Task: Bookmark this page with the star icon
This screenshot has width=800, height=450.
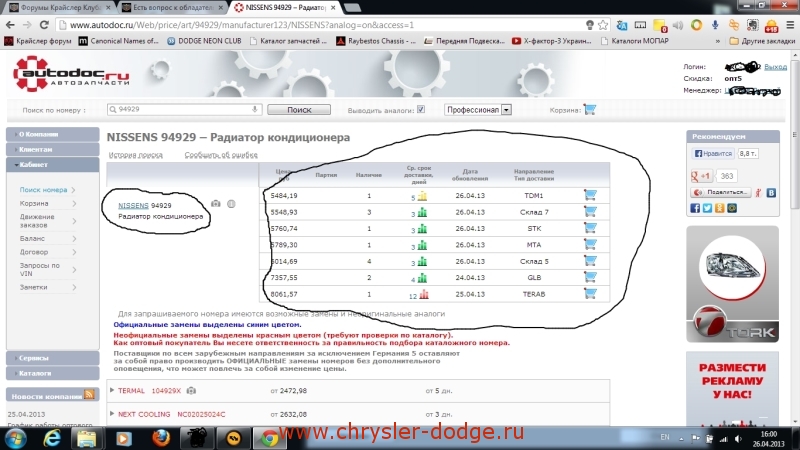Action: (603, 24)
